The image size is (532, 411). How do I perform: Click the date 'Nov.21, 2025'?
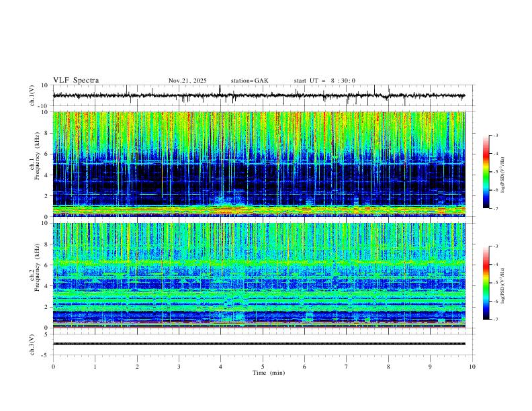pyautogui.click(x=187, y=81)
